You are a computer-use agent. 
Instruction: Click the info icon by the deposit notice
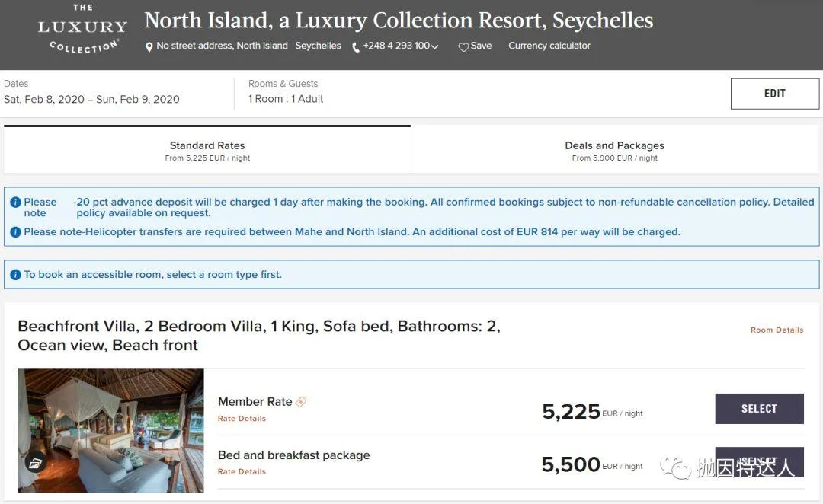click(x=16, y=202)
